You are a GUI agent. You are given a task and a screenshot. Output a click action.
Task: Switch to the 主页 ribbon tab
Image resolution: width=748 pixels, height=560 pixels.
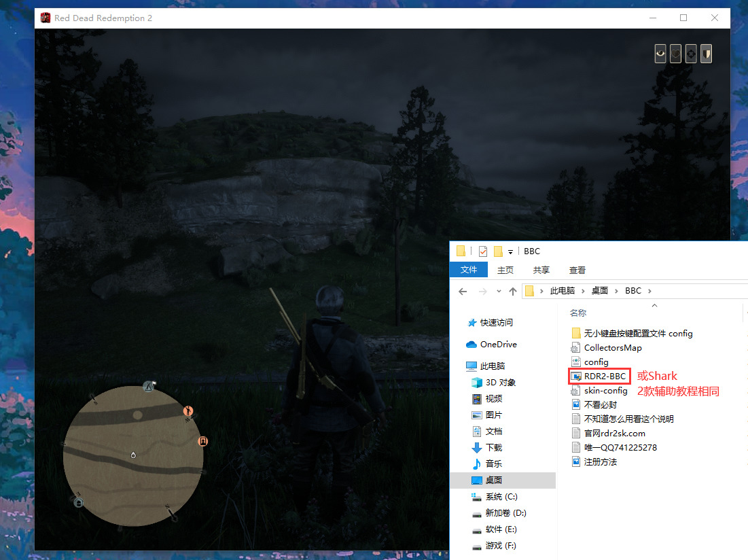[x=505, y=270]
